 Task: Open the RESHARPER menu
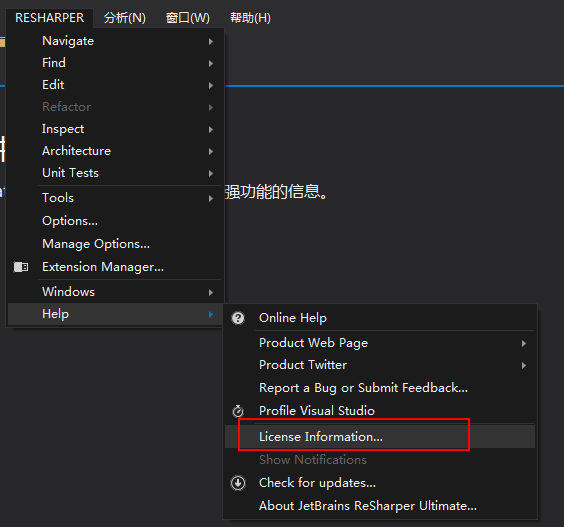pos(50,18)
